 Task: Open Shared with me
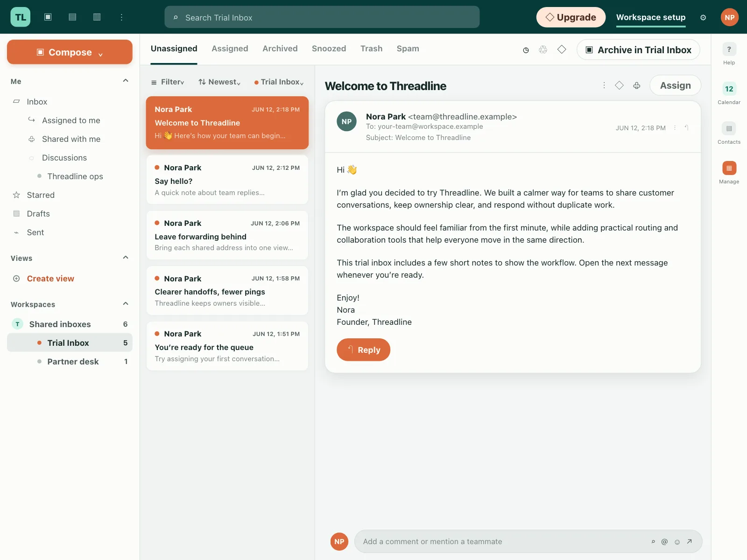point(70,139)
